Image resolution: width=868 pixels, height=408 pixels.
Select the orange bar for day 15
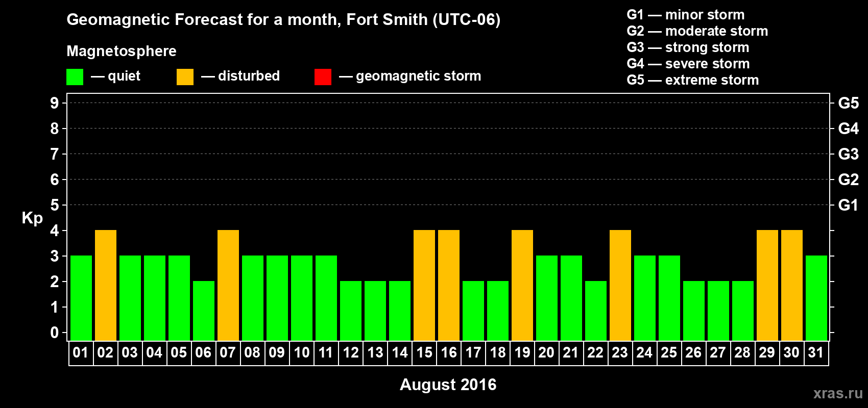pyautogui.click(x=424, y=286)
